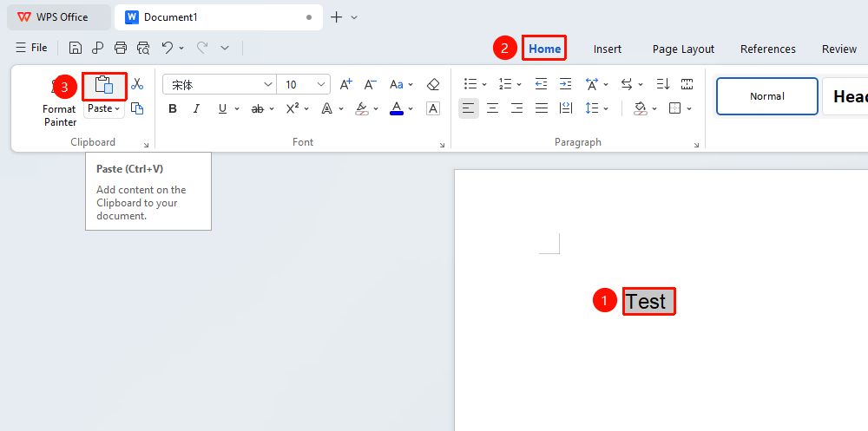Screen dimensions: 868x431
Task: Apply text highlight color
Action: pyautogui.click(x=362, y=108)
